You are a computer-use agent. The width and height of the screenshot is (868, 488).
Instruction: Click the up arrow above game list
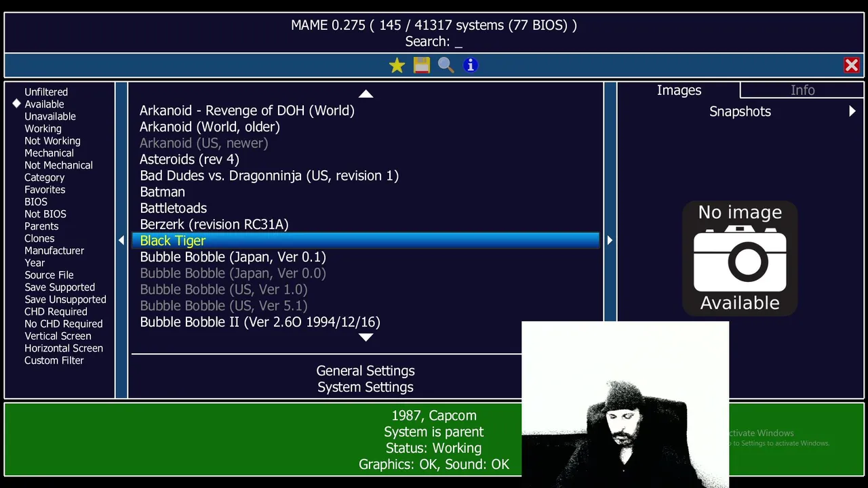click(x=366, y=94)
